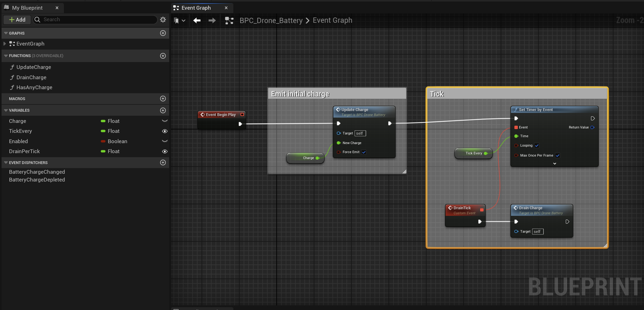Screen dimensions: 644x310
Task: Collapse the FUNCTIONS section
Action: pos(6,56)
